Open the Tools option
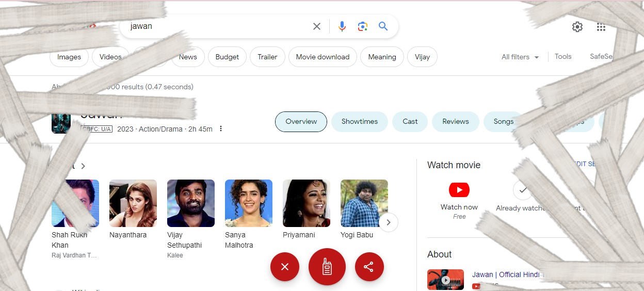The width and height of the screenshot is (644, 291). click(x=563, y=57)
